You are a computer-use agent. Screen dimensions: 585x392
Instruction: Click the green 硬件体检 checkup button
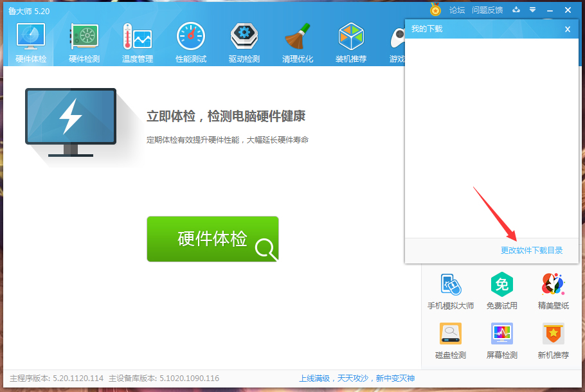tap(213, 238)
